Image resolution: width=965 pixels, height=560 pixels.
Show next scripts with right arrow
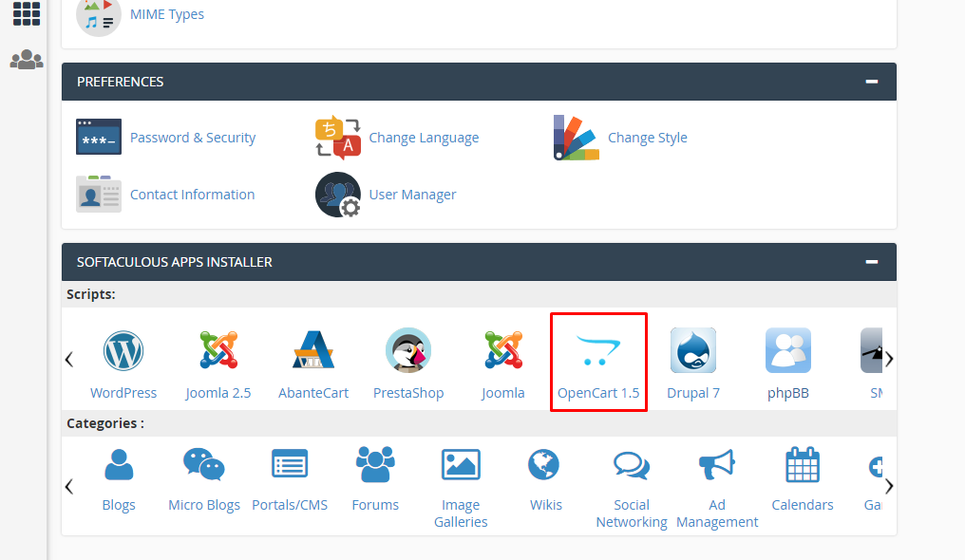tap(889, 359)
